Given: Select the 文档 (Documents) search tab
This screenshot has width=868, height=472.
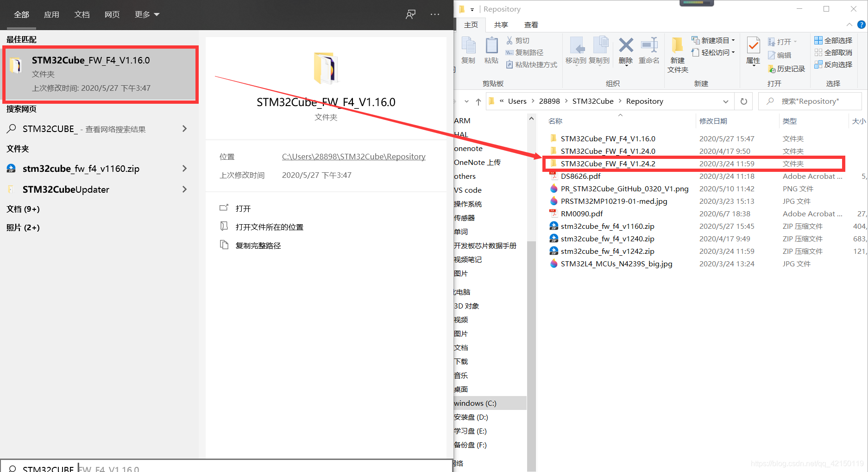Looking at the screenshot, I should click(x=82, y=14).
